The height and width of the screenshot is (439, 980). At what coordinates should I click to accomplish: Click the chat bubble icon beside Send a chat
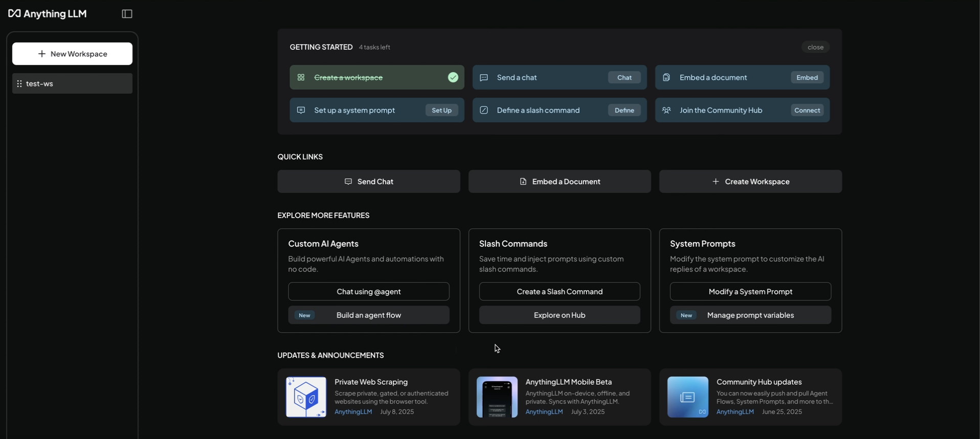[x=484, y=77]
